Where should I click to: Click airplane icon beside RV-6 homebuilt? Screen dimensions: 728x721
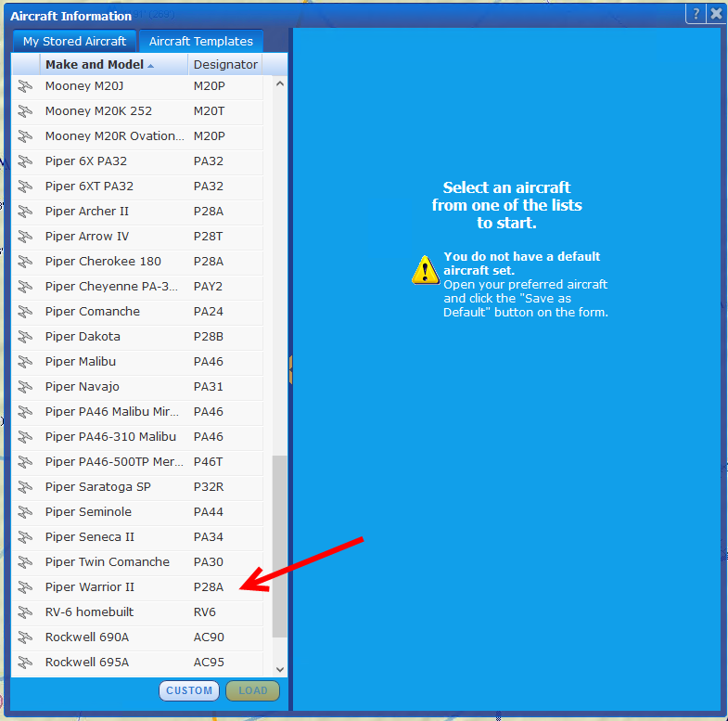[x=25, y=612]
